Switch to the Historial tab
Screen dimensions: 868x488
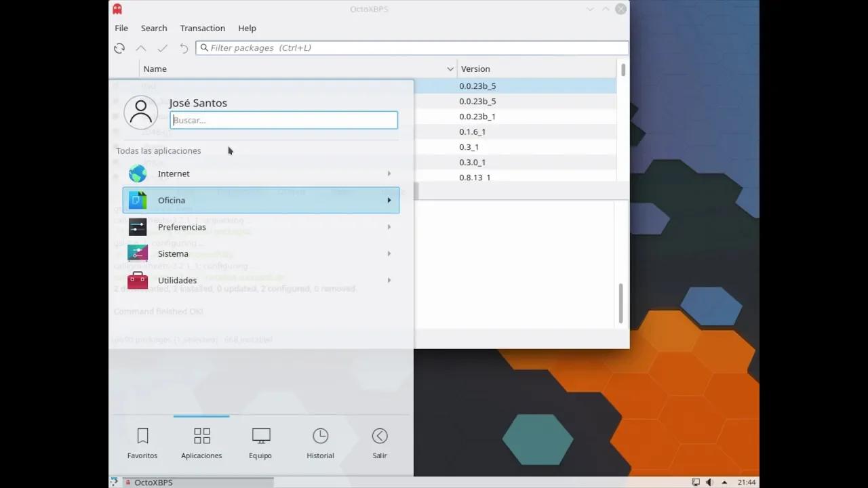click(320, 441)
